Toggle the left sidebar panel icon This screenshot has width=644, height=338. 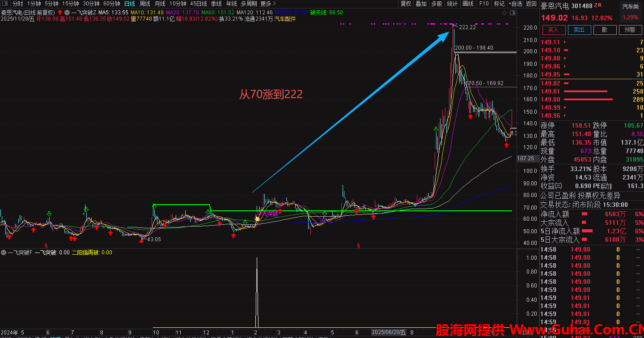pos(4,4)
